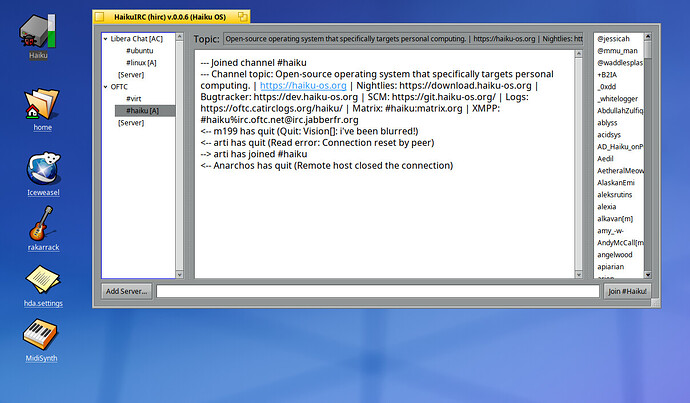The image size is (690, 403).
Task: Select the Libera Chat [AC] entry
Action: point(136,39)
